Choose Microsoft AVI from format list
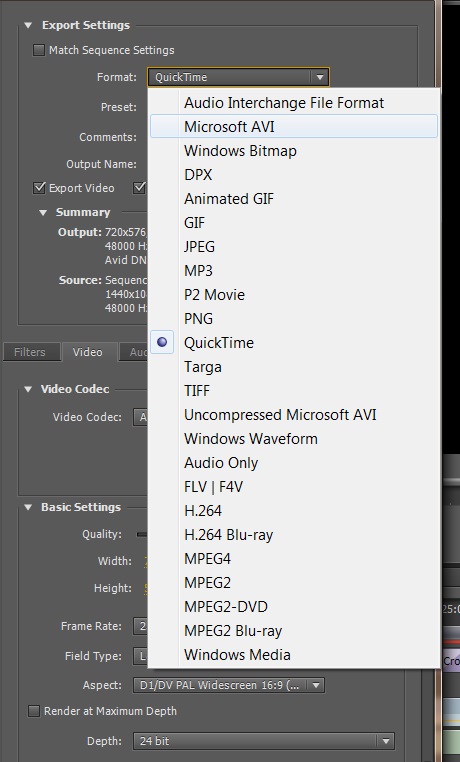The image size is (460, 762). point(294,127)
